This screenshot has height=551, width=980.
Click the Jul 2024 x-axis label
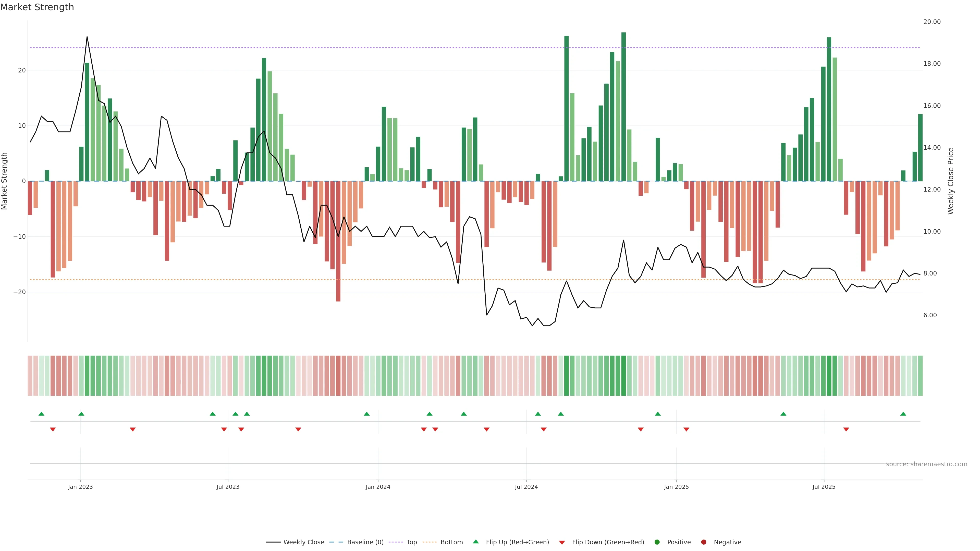coord(526,487)
